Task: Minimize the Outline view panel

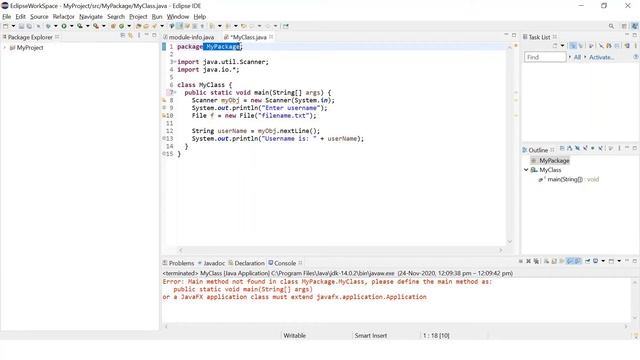Action: (x=627, y=148)
